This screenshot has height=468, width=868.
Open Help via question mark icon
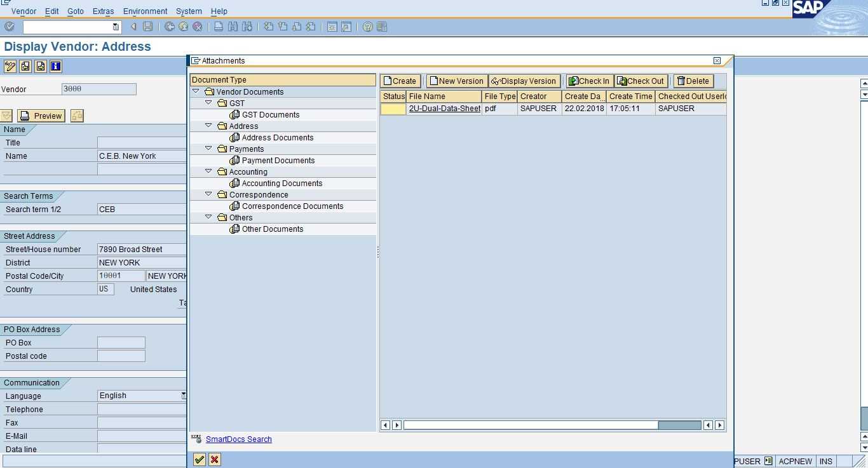click(x=367, y=27)
